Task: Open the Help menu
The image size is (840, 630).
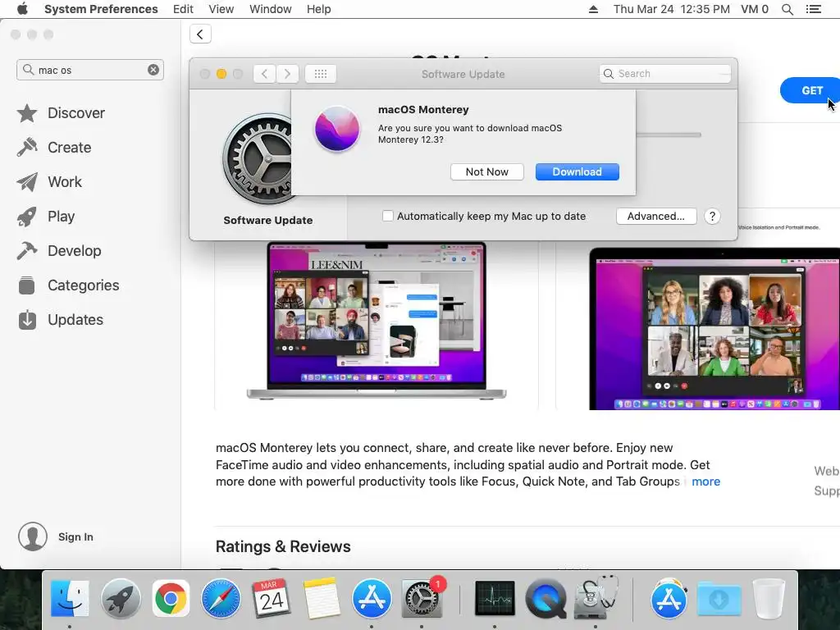Action: (319, 9)
